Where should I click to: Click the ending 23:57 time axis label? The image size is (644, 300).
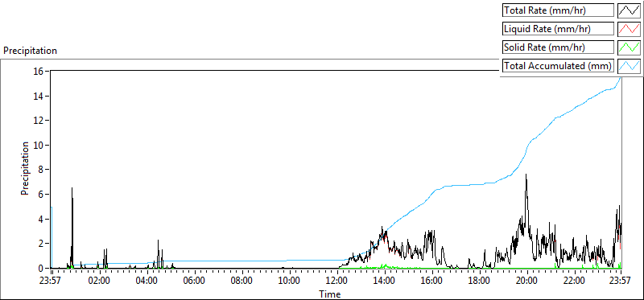(621, 282)
